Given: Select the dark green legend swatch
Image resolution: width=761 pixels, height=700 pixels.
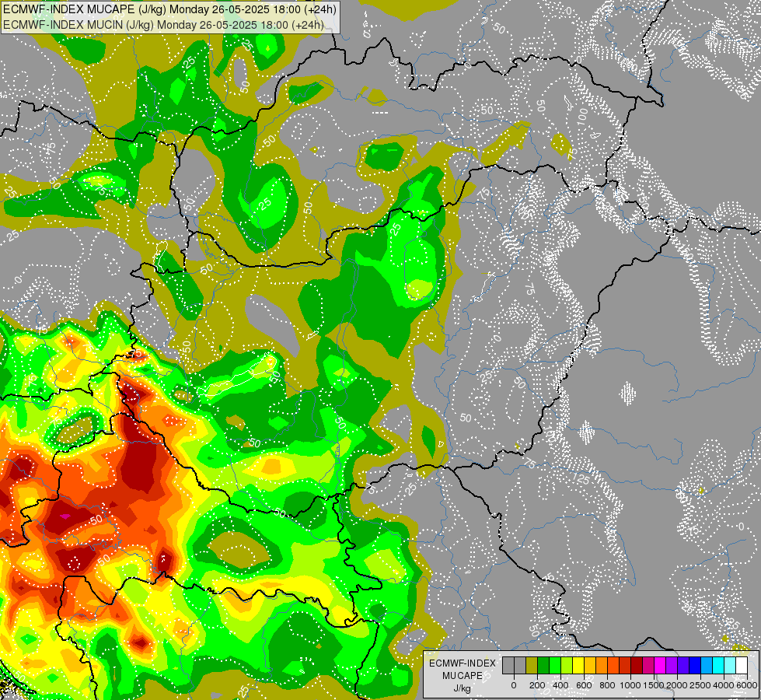Looking at the screenshot, I should coord(543,665).
